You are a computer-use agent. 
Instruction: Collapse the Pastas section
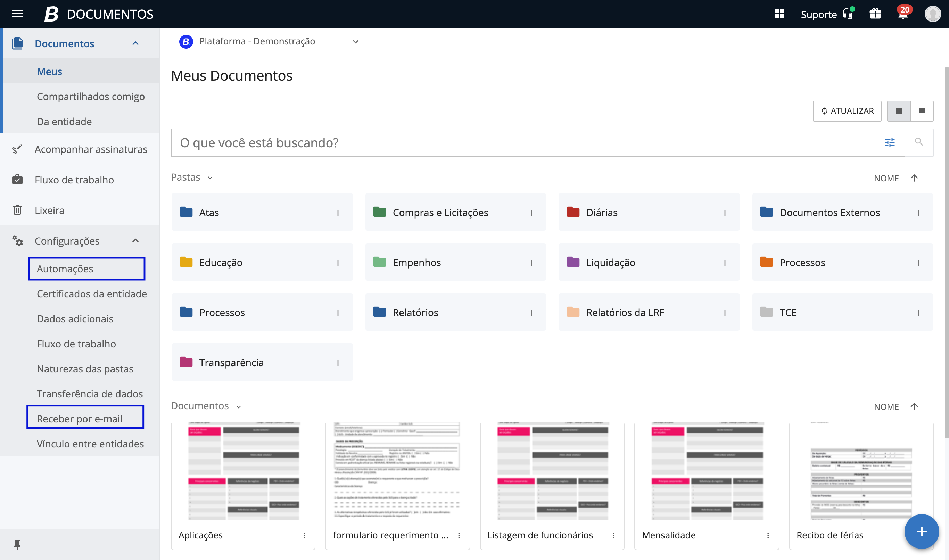210,178
